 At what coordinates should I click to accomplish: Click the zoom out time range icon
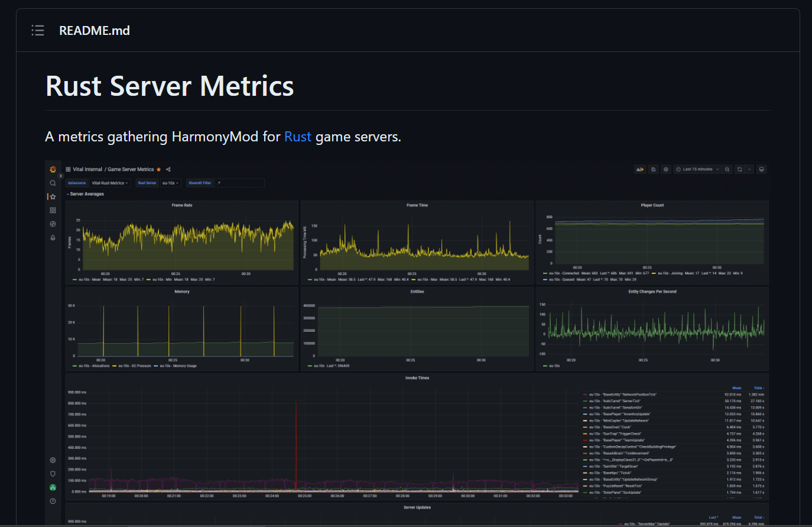(x=727, y=169)
